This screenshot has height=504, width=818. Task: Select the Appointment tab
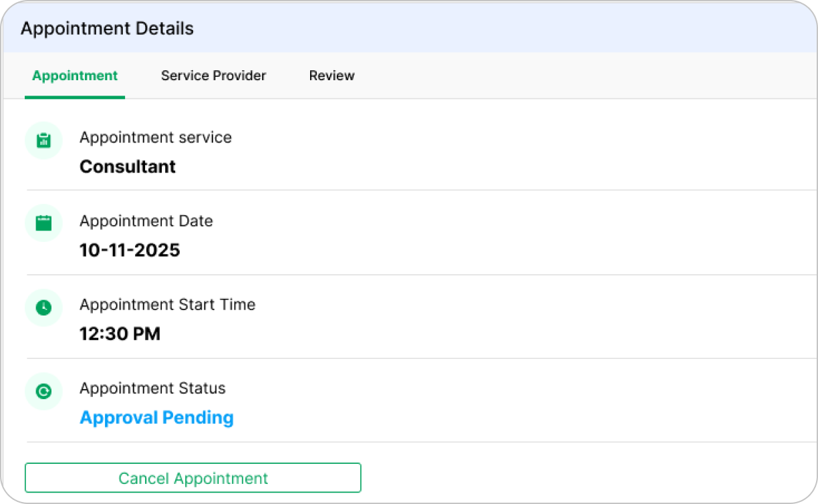(75, 76)
